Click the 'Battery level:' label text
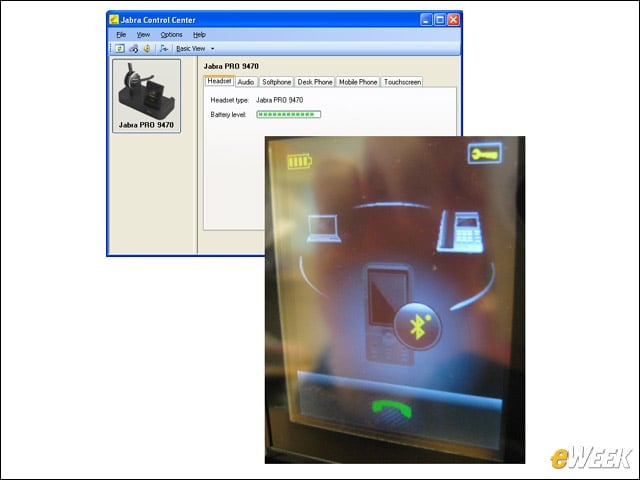Viewport: 640px width, 480px height. (x=229, y=115)
